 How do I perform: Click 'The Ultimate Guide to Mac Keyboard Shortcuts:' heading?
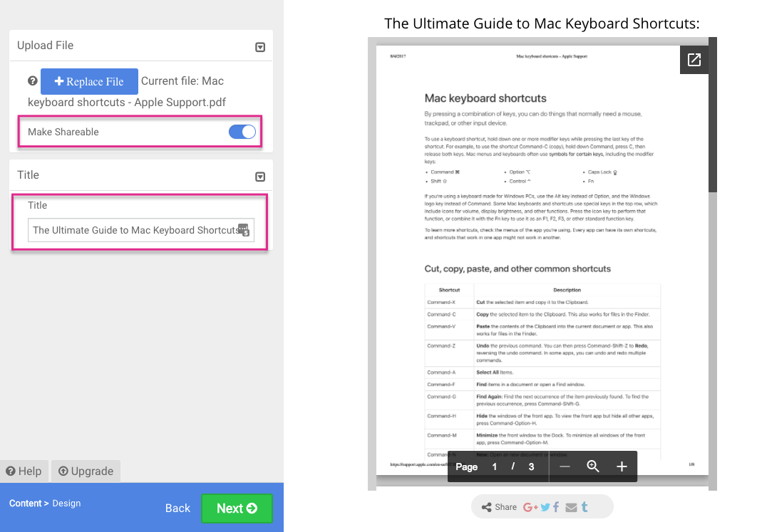[542, 24]
